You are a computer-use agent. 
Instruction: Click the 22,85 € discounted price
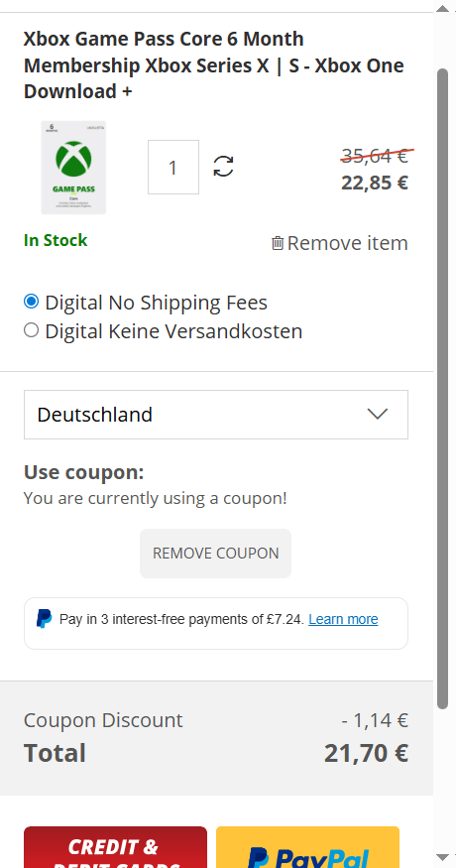(375, 183)
